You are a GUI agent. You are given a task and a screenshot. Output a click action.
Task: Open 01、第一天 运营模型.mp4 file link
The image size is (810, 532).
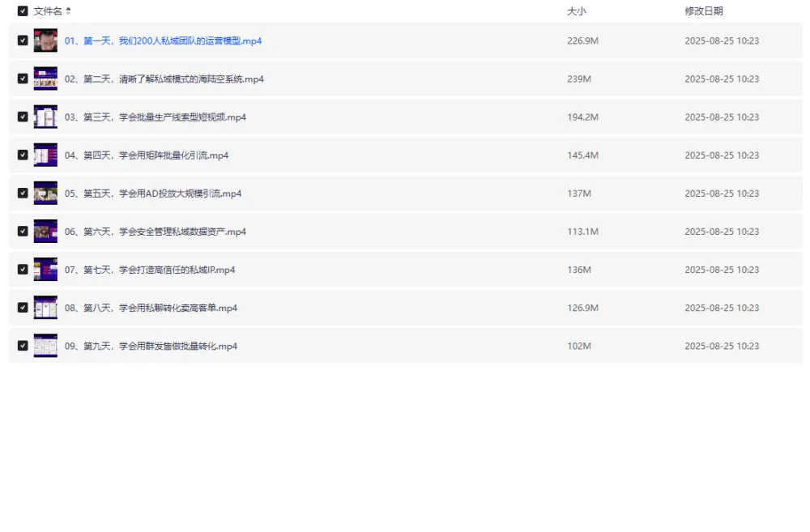[163, 40]
